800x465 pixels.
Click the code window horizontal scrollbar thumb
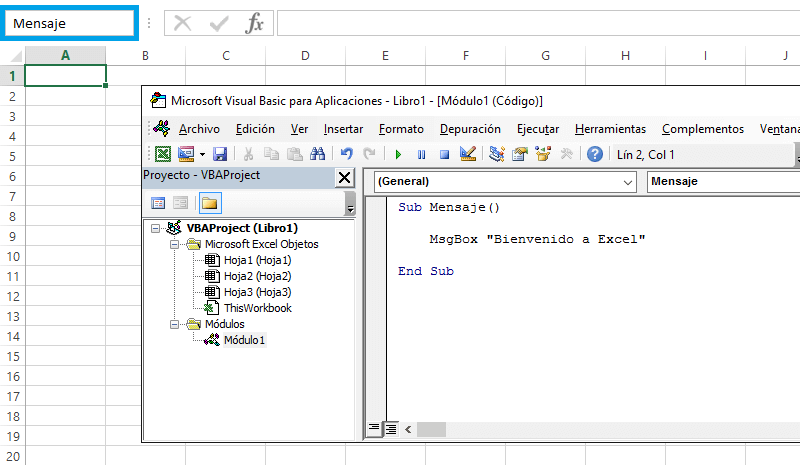click(x=431, y=429)
